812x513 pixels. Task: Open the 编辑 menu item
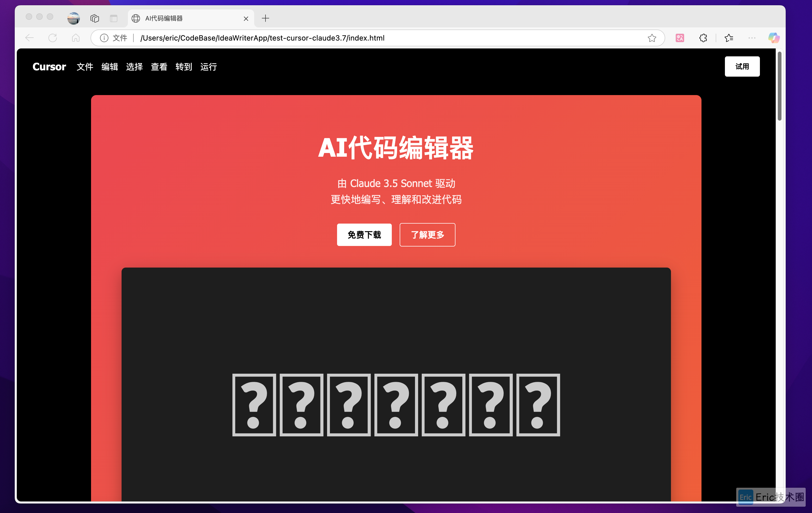click(110, 67)
